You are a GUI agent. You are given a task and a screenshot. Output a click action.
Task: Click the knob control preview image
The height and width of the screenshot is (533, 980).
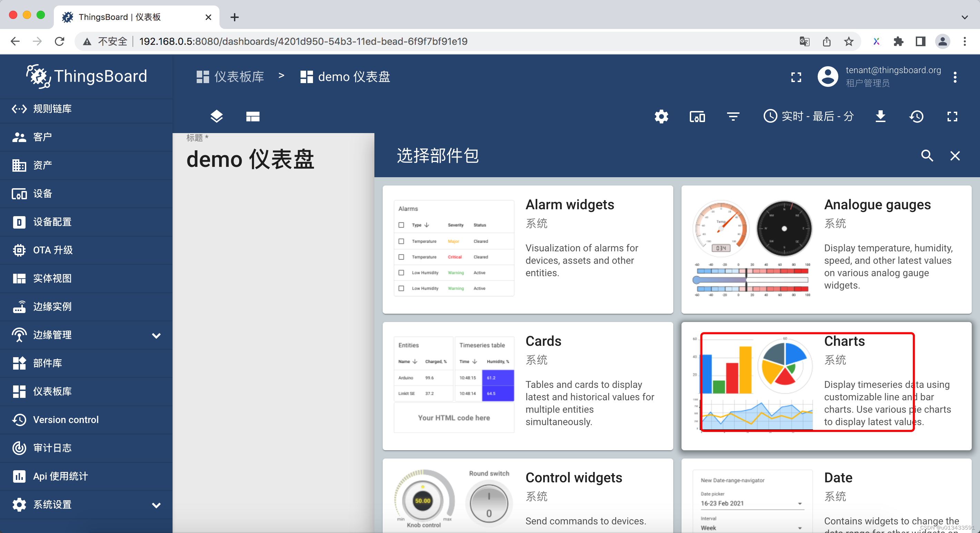tap(423, 499)
